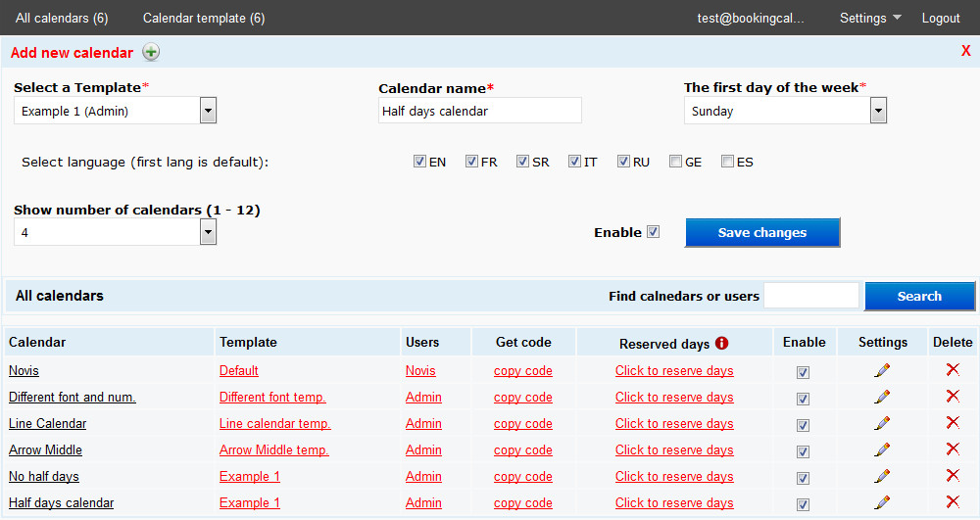Screen dimensions: 980x520
Task: Click pencil icon for Half days calendar row
Action: click(x=882, y=502)
